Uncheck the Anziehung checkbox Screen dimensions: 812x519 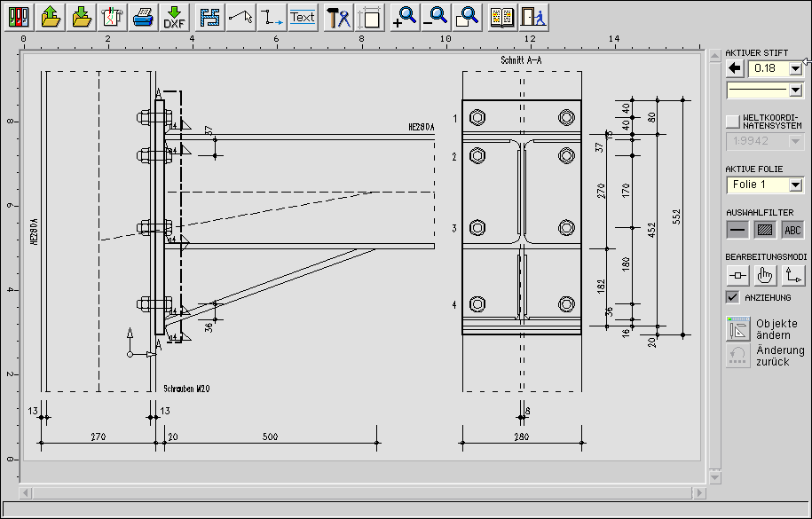point(732,297)
